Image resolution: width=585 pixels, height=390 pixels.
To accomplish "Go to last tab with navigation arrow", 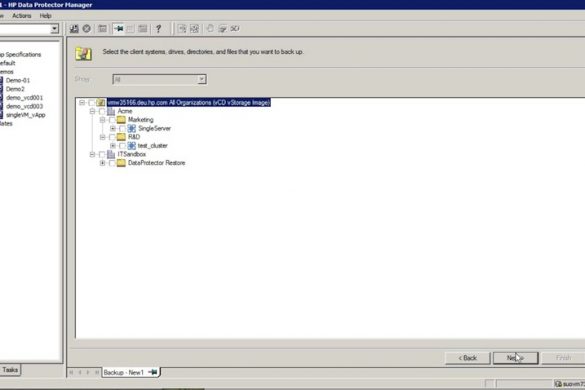I will pyautogui.click(x=97, y=372).
